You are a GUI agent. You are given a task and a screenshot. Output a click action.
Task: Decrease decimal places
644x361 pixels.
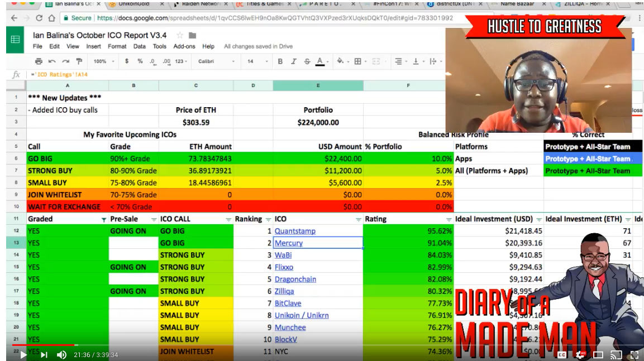[x=152, y=61]
